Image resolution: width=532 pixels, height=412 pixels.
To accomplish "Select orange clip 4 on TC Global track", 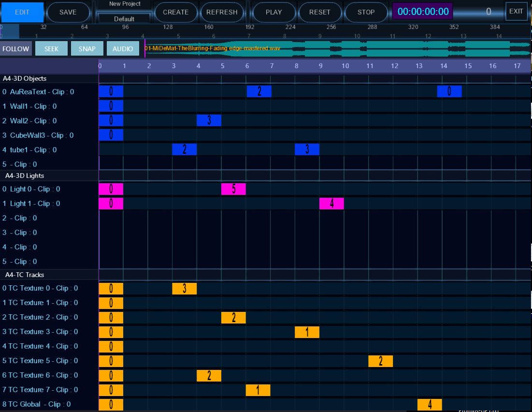I will click(x=430, y=404).
